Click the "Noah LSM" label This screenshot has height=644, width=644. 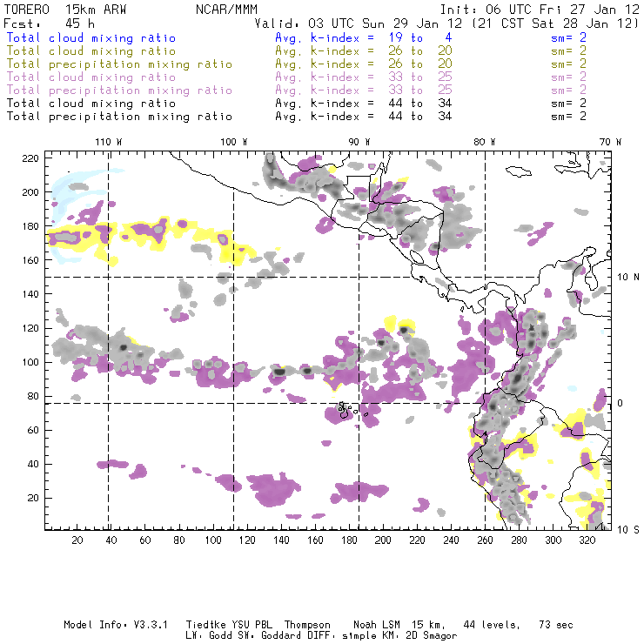point(377,625)
